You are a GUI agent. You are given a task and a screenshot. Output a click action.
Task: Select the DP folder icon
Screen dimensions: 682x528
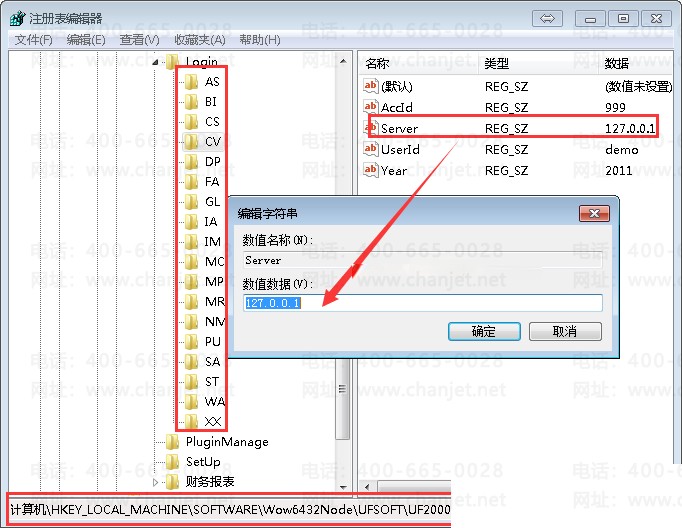(x=191, y=161)
